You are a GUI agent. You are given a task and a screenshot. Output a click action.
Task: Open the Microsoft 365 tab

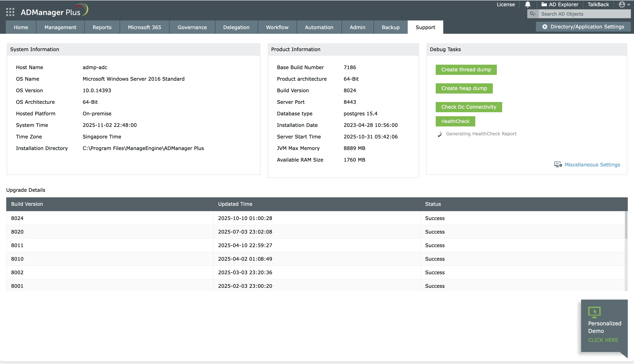click(x=144, y=27)
